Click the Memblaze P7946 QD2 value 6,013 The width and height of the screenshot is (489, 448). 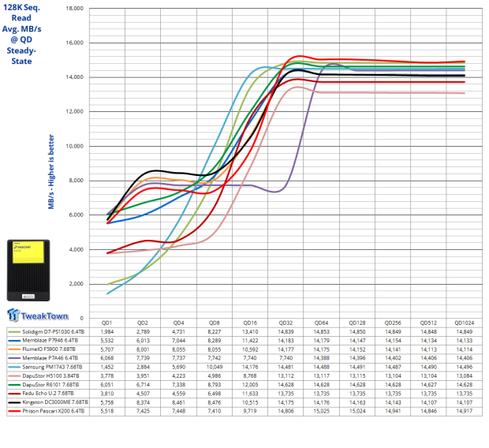(143, 341)
